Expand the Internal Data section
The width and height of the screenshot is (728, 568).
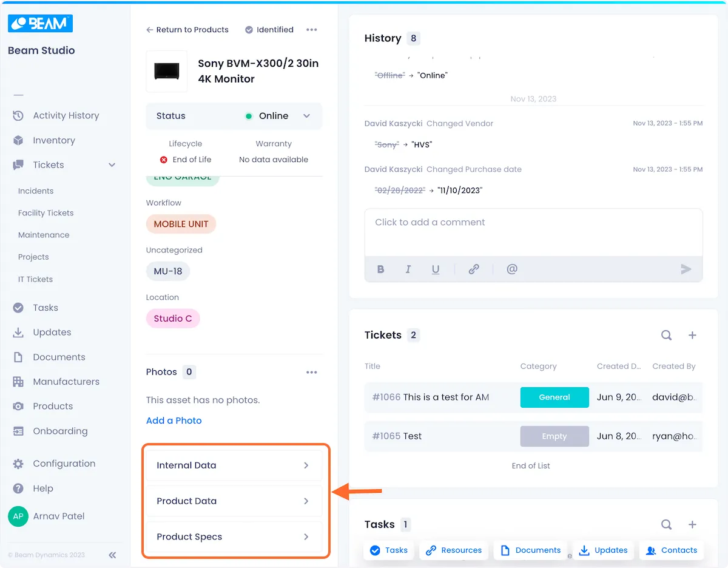point(234,465)
